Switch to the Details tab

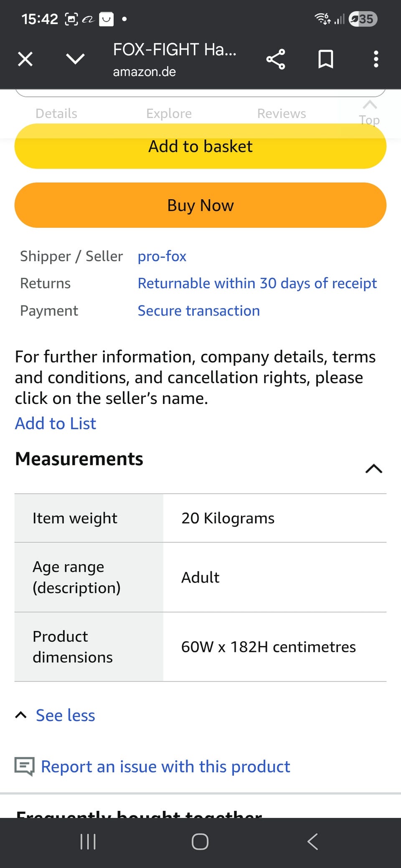click(x=56, y=114)
